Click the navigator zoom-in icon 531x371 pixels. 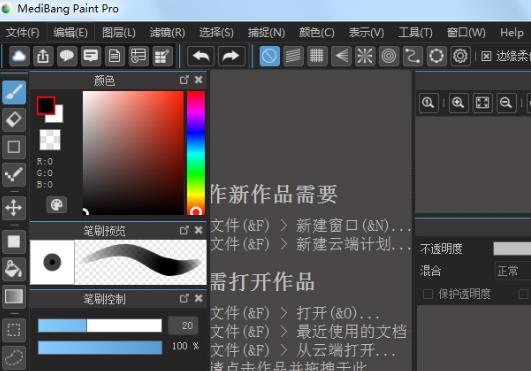click(458, 103)
